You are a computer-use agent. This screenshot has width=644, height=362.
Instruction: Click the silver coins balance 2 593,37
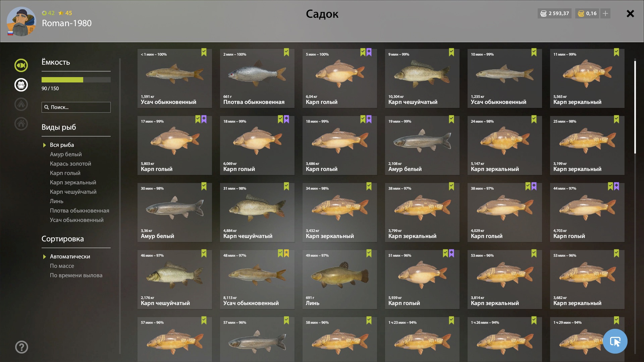(x=554, y=13)
